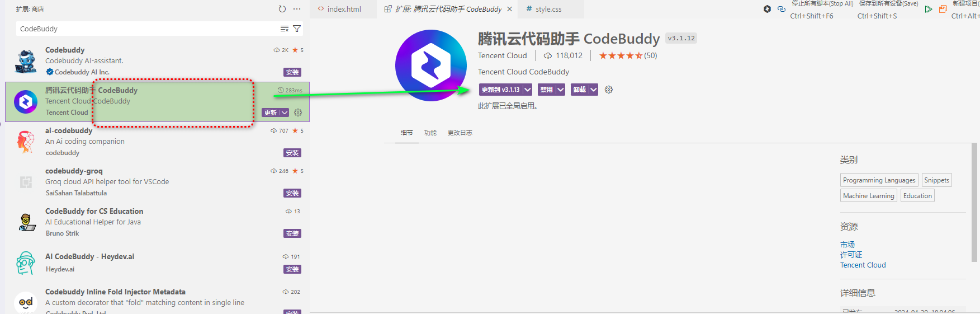980x314 pixels.
Task: Open the manage gear in extension details
Action: click(x=609, y=90)
